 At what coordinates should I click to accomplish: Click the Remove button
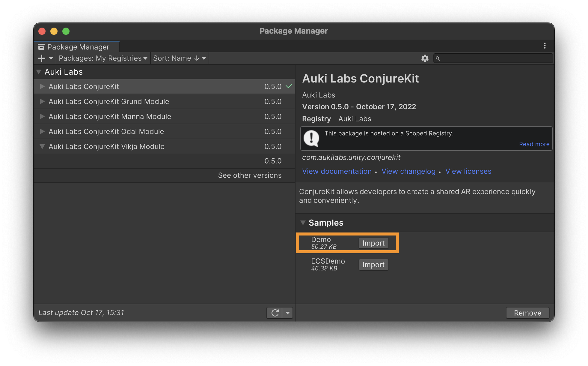[x=527, y=313]
